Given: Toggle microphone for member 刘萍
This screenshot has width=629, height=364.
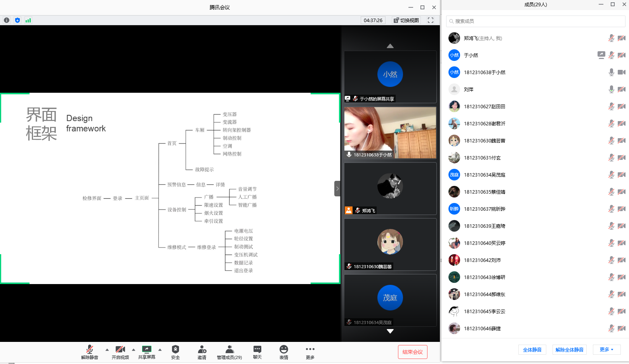Looking at the screenshot, I should coord(611,89).
